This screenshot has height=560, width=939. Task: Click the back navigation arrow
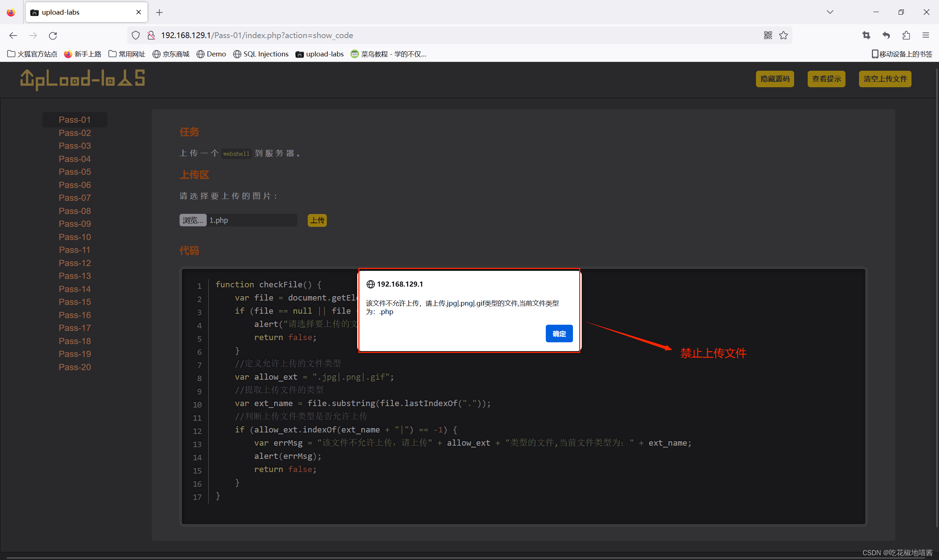click(13, 35)
